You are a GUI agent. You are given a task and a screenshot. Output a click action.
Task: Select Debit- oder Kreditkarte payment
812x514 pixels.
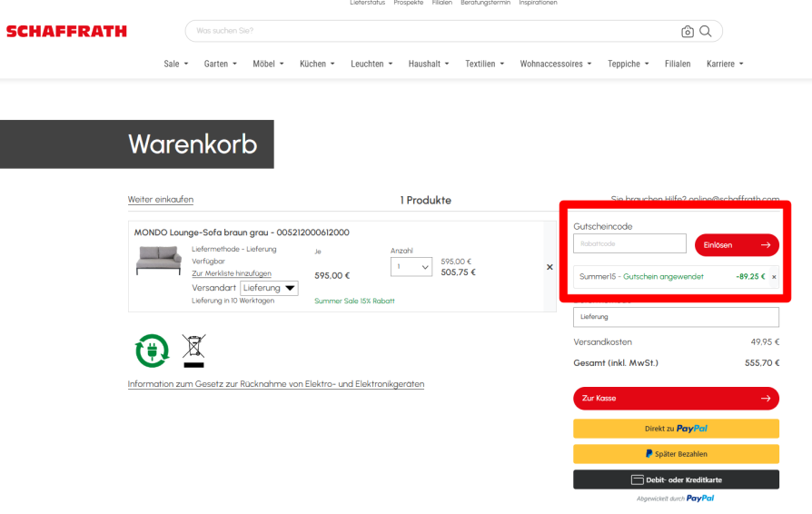point(676,479)
